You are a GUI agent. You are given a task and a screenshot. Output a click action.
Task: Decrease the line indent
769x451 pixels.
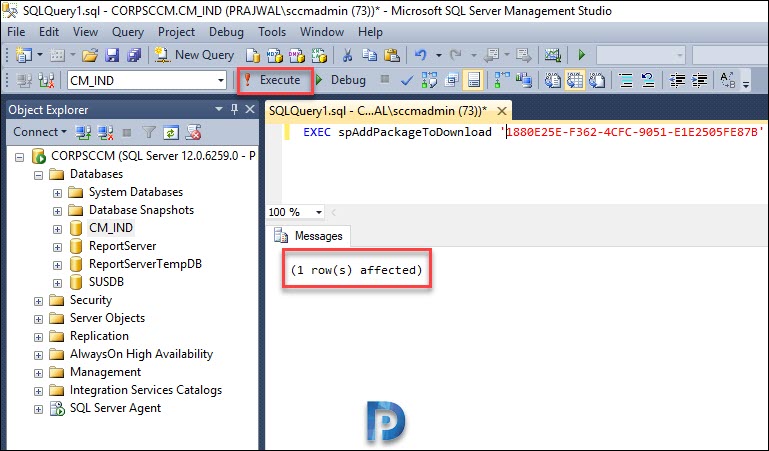tap(677, 80)
